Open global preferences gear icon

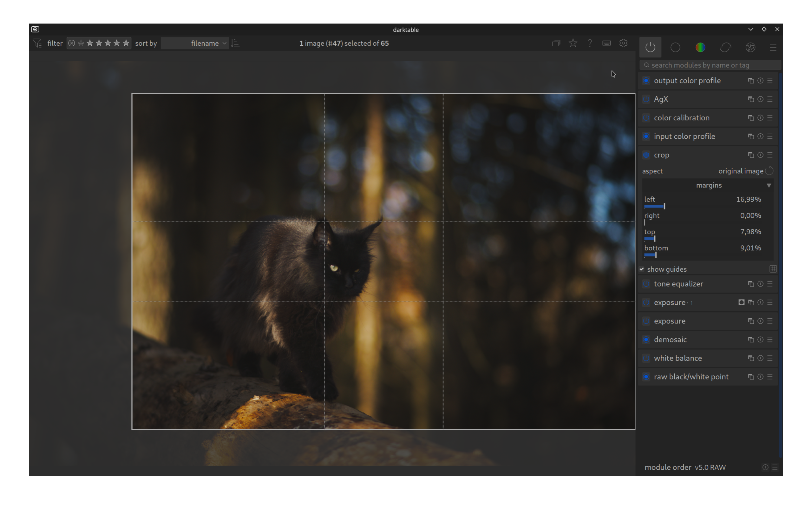[623, 43]
